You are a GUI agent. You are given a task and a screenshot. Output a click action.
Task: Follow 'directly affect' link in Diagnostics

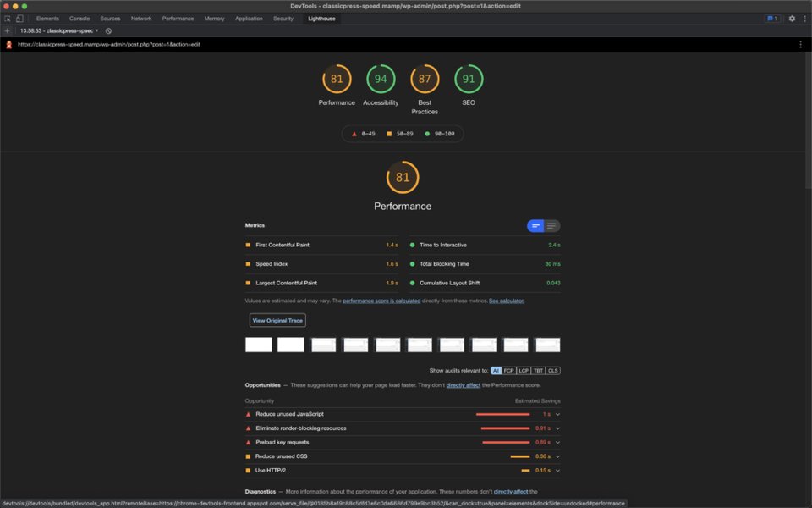(x=511, y=491)
